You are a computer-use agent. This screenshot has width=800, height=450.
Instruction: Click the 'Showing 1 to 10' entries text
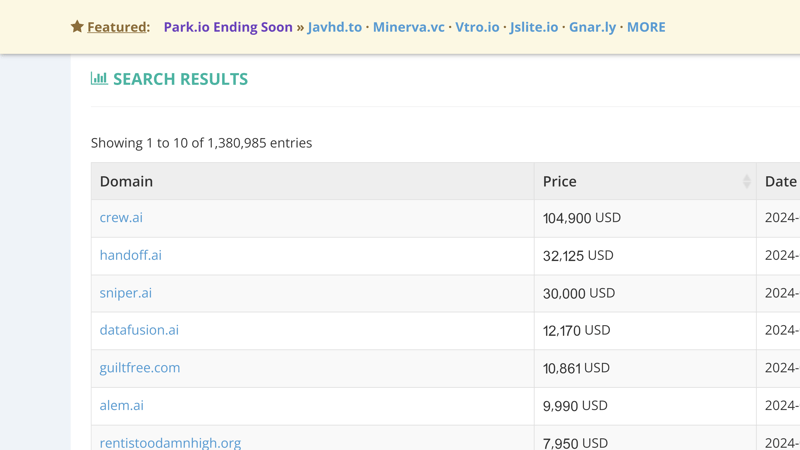(201, 143)
